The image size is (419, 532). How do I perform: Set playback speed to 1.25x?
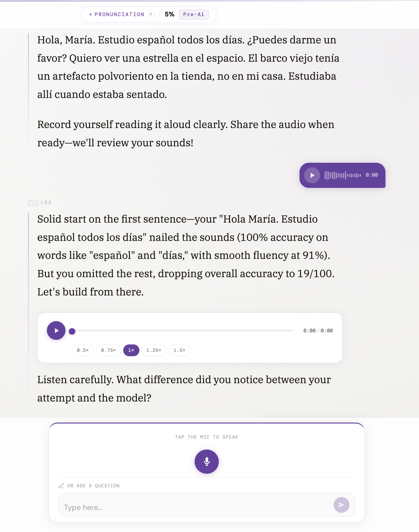pyautogui.click(x=154, y=350)
